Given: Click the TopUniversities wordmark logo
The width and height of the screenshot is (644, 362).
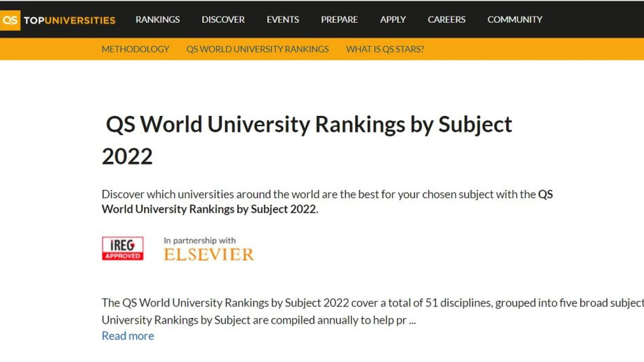Looking at the screenshot, I should (69, 20).
